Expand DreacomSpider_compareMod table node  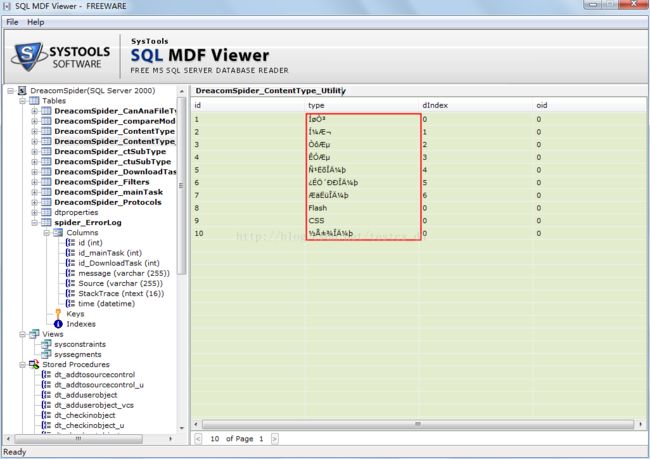[x=35, y=121]
